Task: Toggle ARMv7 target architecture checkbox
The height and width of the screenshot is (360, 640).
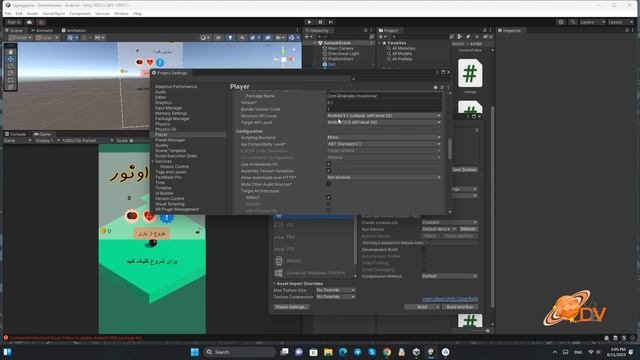Action: tap(329, 198)
